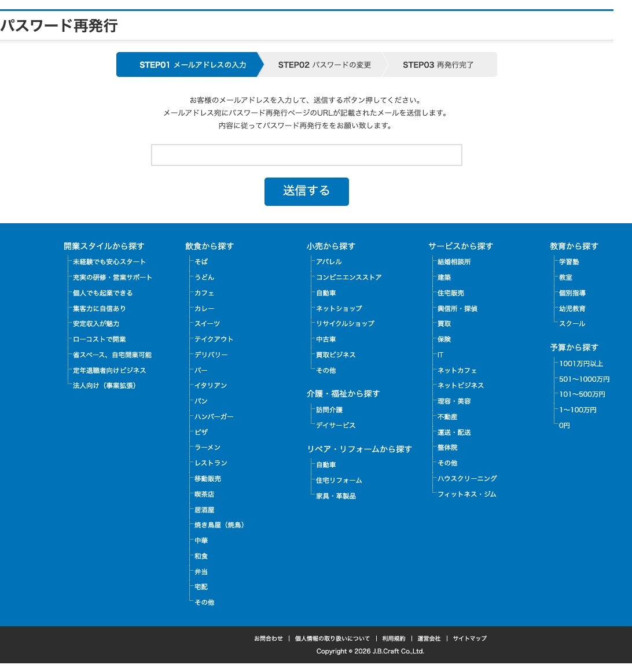Open the そば food category link
632x672 pixels.
click(x=201, y=261)
